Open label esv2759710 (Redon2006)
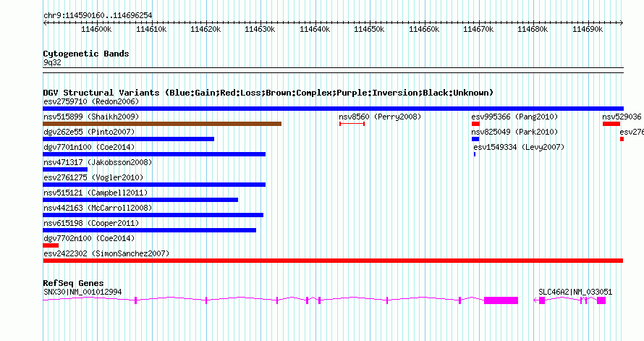 [x=91, y=101]
